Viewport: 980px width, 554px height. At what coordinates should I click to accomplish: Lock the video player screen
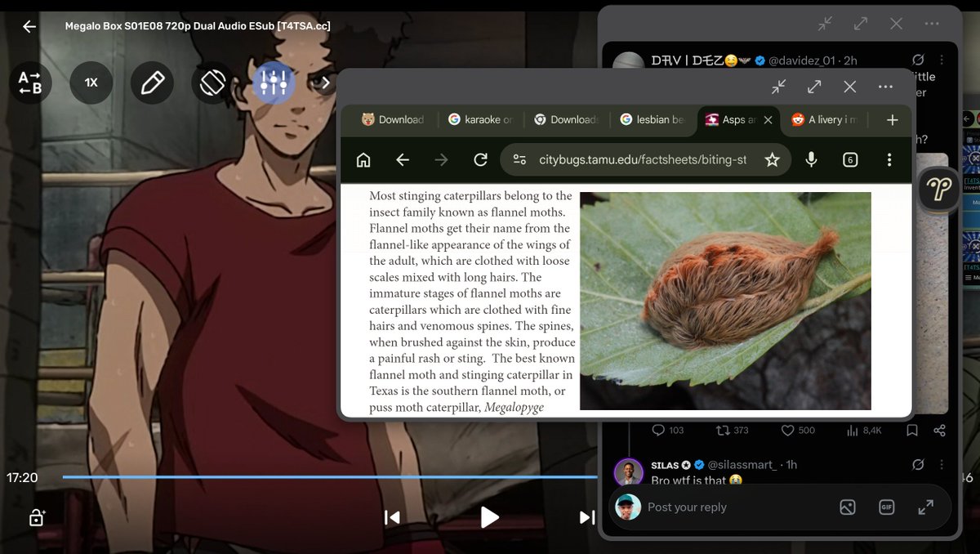click(38, 517)
